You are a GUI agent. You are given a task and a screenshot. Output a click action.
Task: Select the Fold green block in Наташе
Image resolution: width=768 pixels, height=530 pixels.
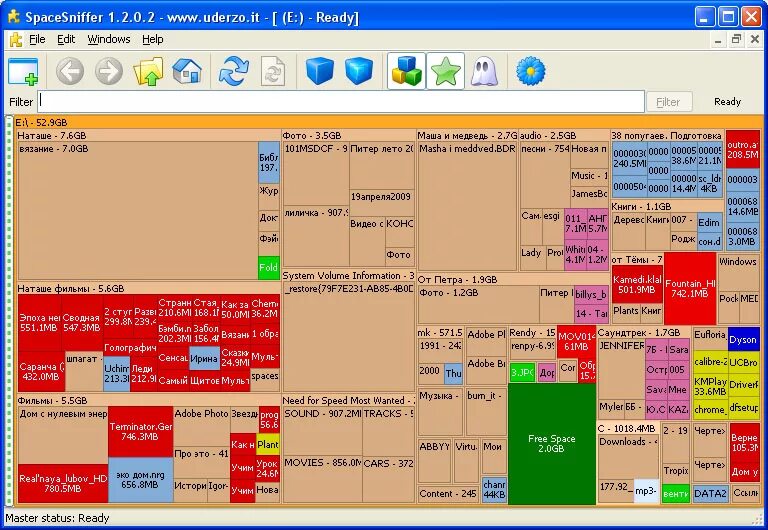268,267
